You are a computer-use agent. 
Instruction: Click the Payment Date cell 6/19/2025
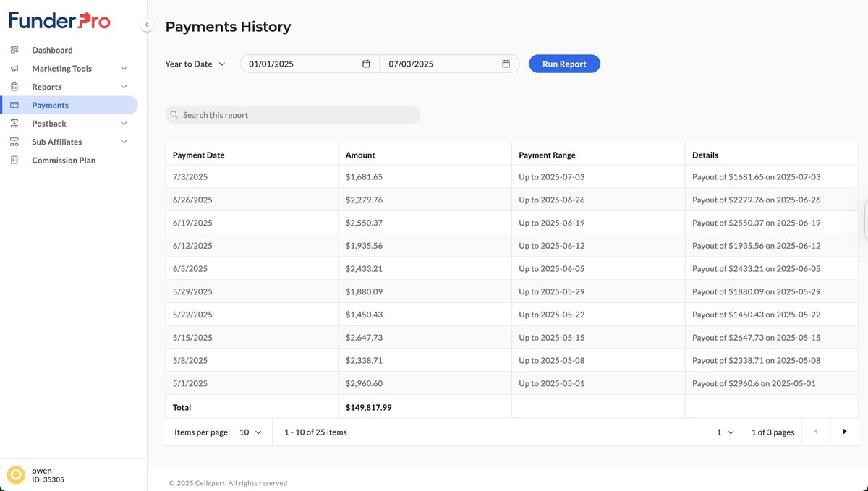[192, 223]
